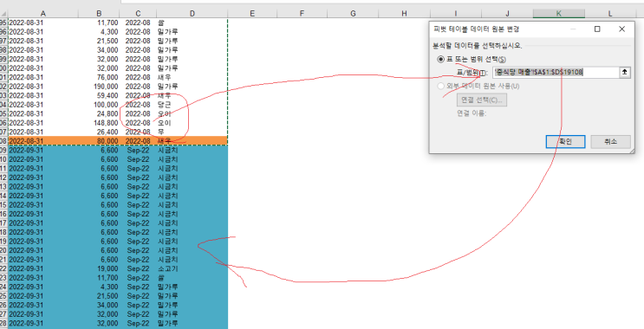Select the 무 cell in column D
Viewport: 644px width, 329px height.
click(x=192, y=132)
